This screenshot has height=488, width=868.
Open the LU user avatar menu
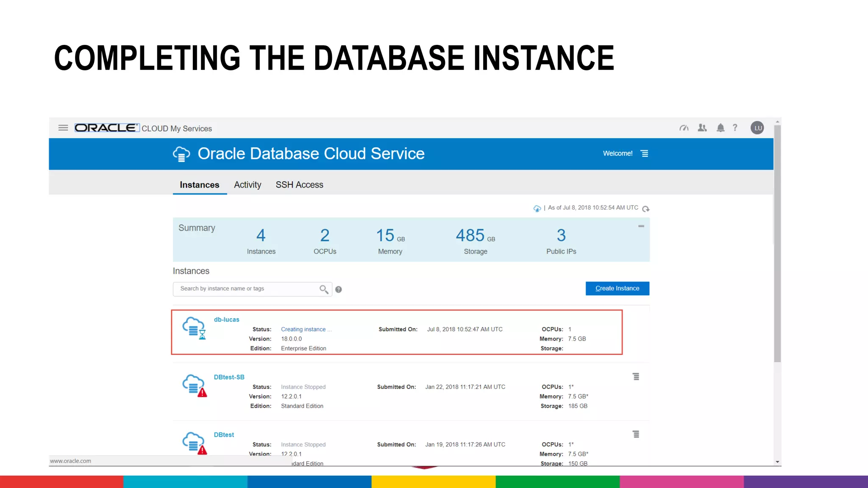(757, 128)
